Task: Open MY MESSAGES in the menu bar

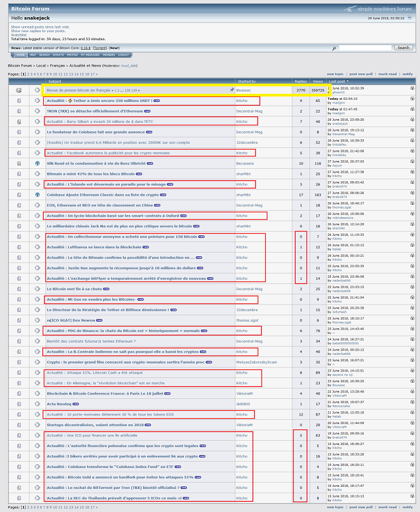Action: click(x=90, y=55)
